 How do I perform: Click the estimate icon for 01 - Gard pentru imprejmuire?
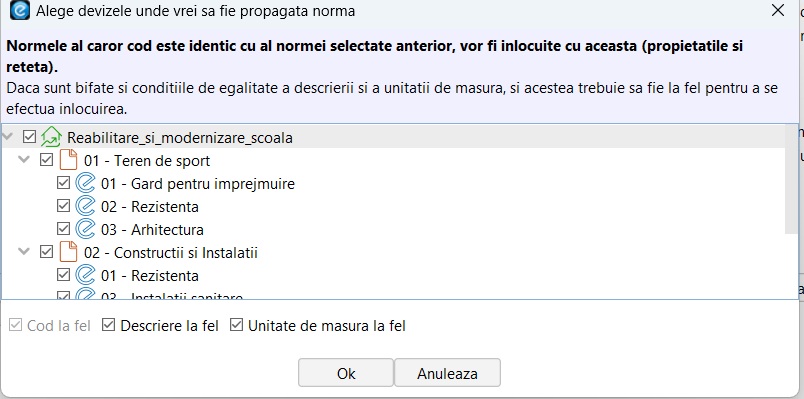coord(85,183)
